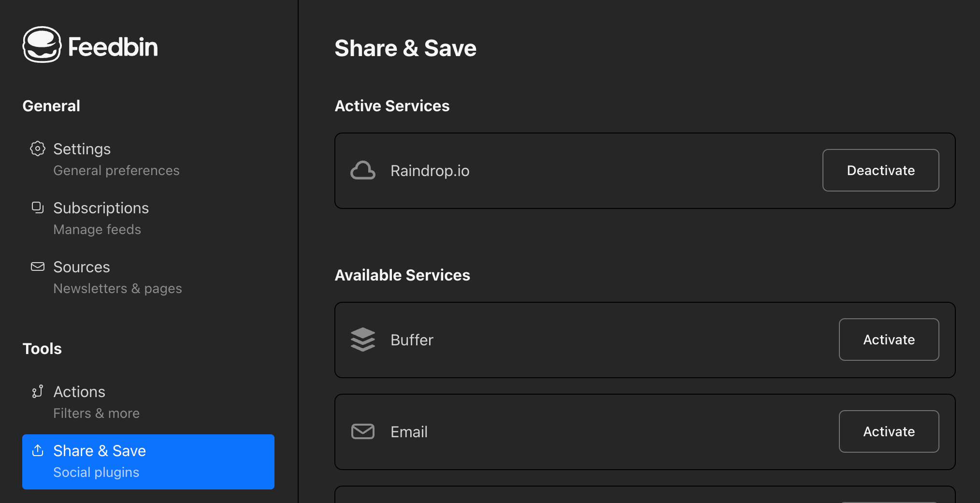The image size is (980, 503).
Task: Click the Buffer stacked layers icon
Action: click(x=362, y=340)
